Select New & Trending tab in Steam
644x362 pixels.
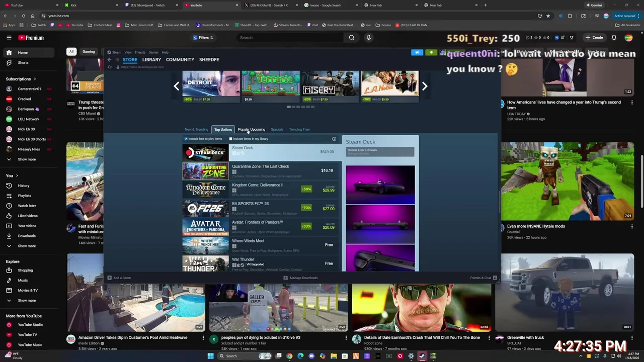(x=196, y=130)
